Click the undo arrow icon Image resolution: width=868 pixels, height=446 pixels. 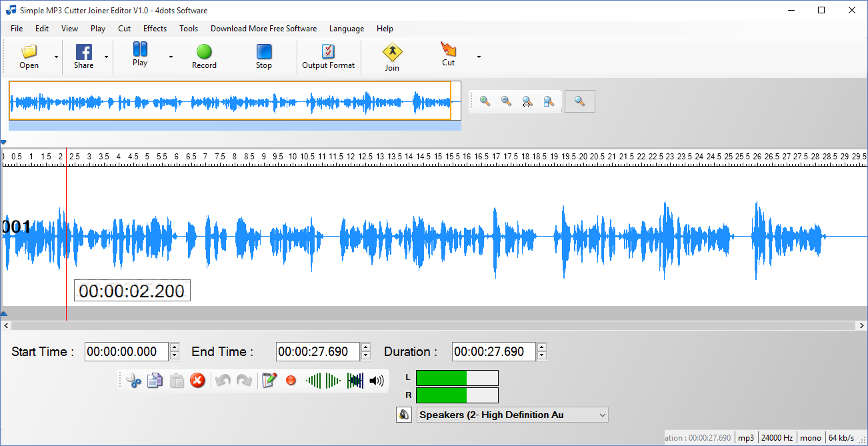click(x=223, y=381)
